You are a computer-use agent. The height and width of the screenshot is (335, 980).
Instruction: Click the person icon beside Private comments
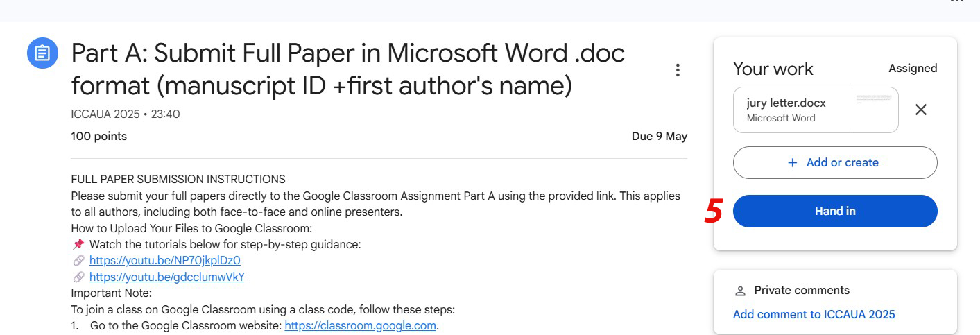pos(740,291)
